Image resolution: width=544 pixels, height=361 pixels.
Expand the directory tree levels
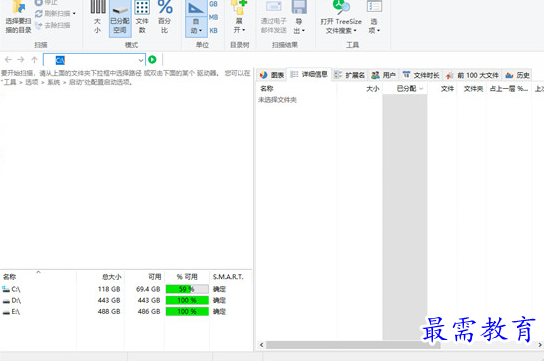pos(239,17)
